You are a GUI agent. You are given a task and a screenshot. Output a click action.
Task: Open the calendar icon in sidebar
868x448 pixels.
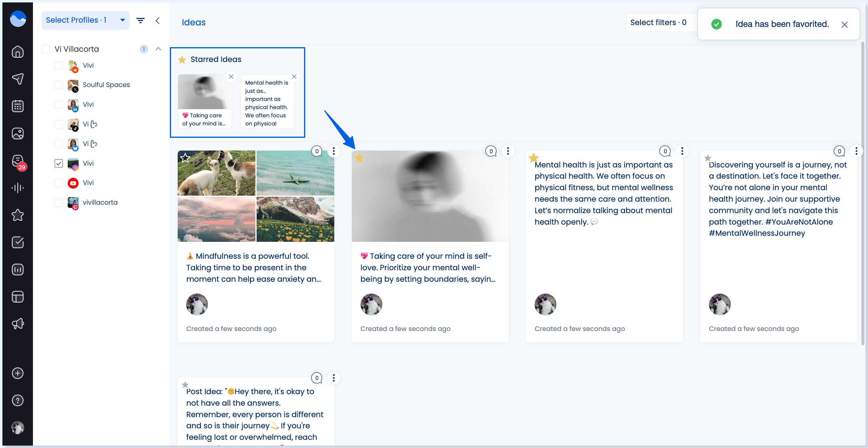[18, 106]
